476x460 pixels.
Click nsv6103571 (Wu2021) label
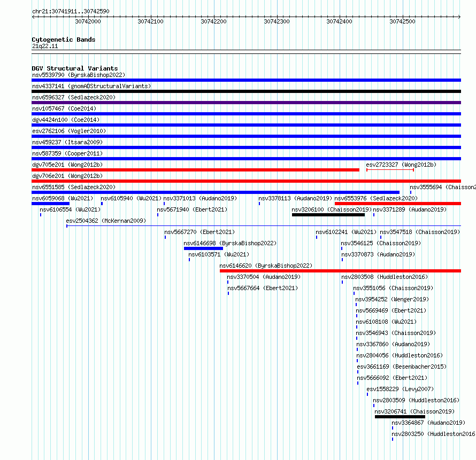[219, 254]
